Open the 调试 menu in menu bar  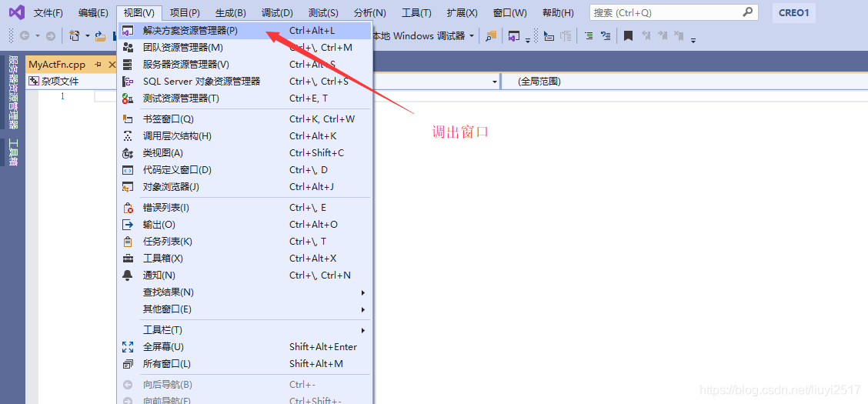tap(277, 13)
